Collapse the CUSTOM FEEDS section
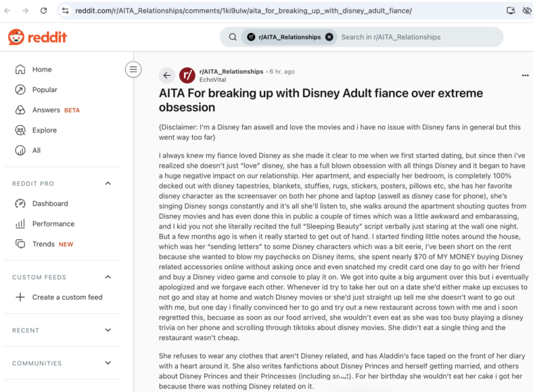533x392 pixels. pyautogui.click(x=108, y=277)
